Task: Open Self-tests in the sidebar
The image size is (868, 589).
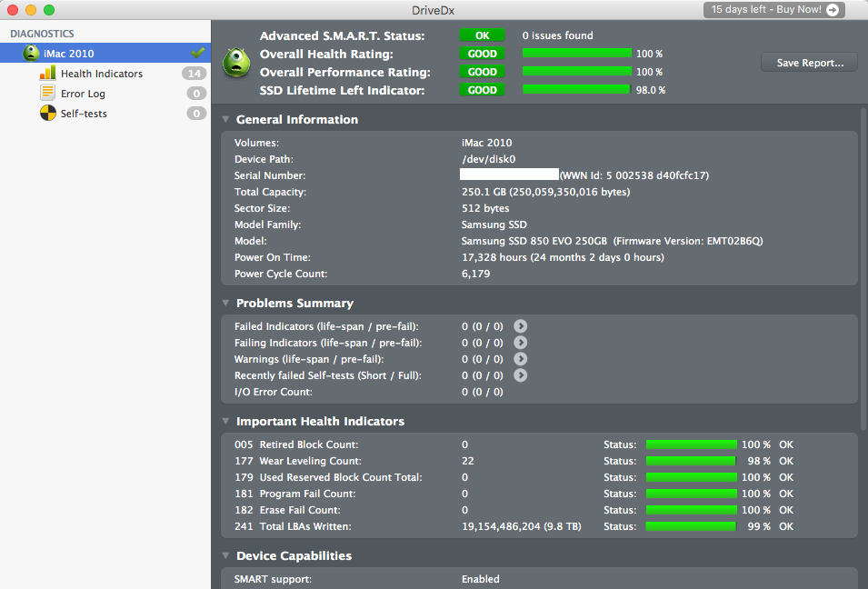Action: (105, 113)
